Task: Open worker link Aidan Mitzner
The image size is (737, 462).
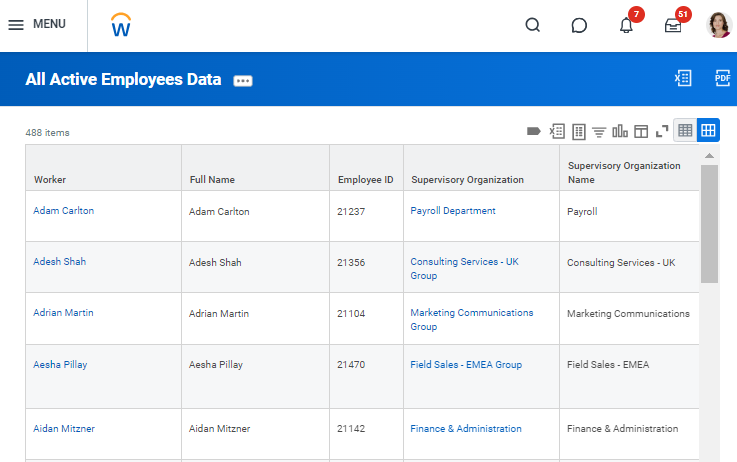Action: pos(64,429)
